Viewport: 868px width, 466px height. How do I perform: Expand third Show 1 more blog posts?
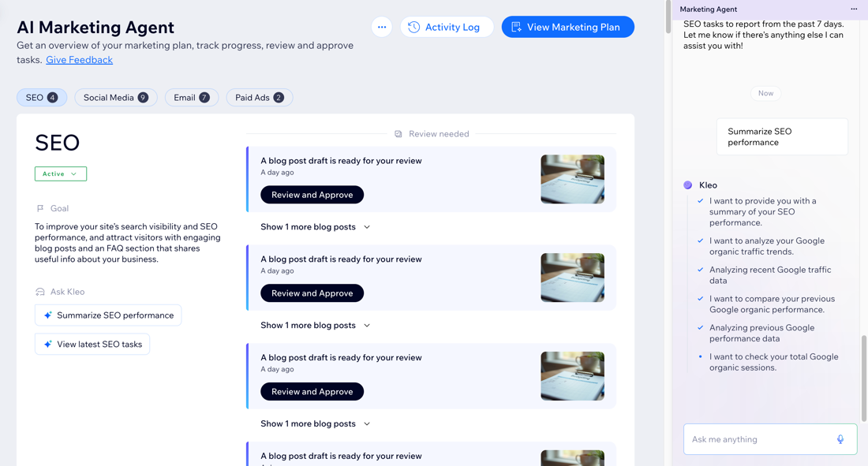pyautogui.click(x=315, y=424)
